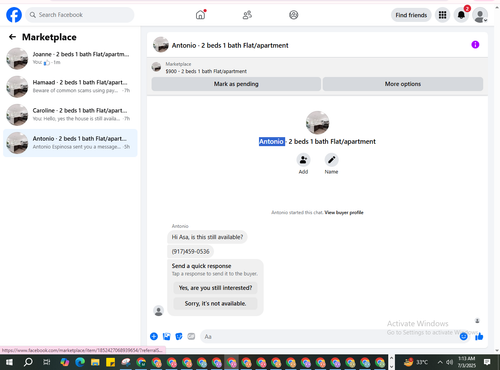Open the Home feed icon

[x=200, y=15]
